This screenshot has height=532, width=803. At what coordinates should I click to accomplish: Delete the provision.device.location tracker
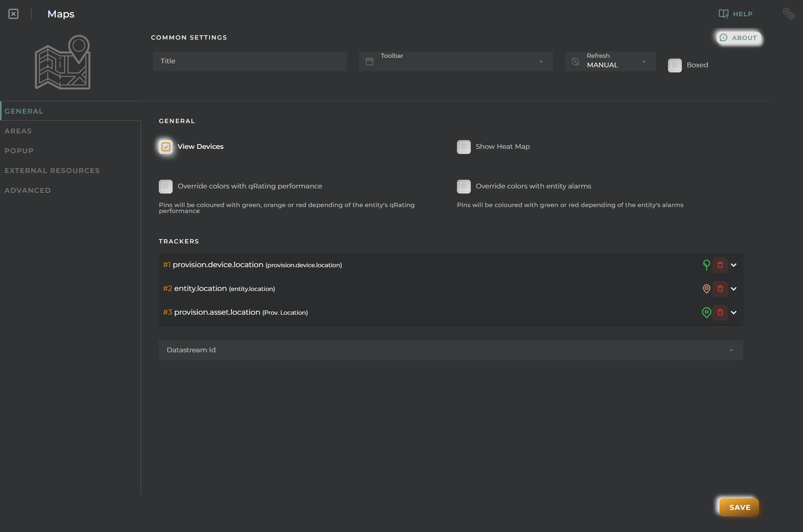[720, 265]
